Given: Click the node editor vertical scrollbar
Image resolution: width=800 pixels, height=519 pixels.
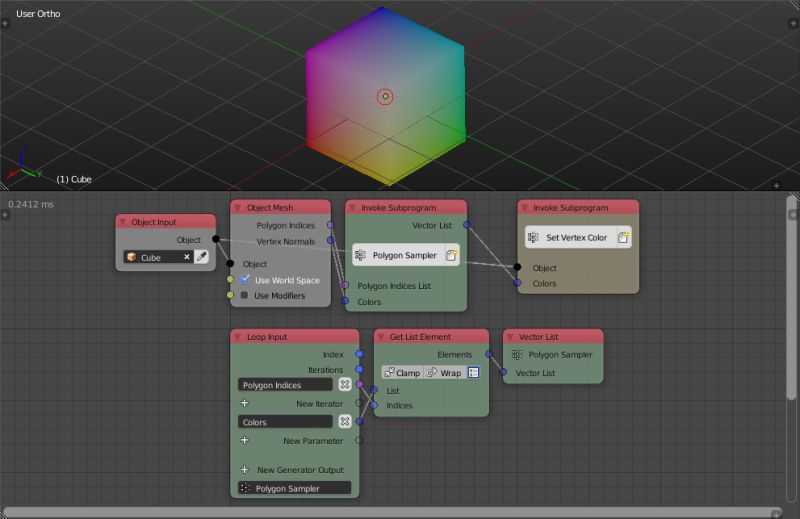Looking at the screenshot, I should click(792, 299).
